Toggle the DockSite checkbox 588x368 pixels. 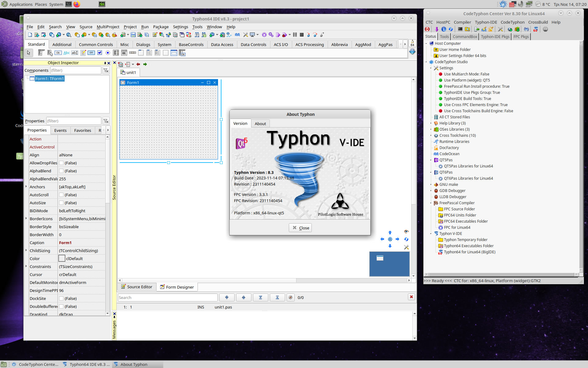(61, 298)
